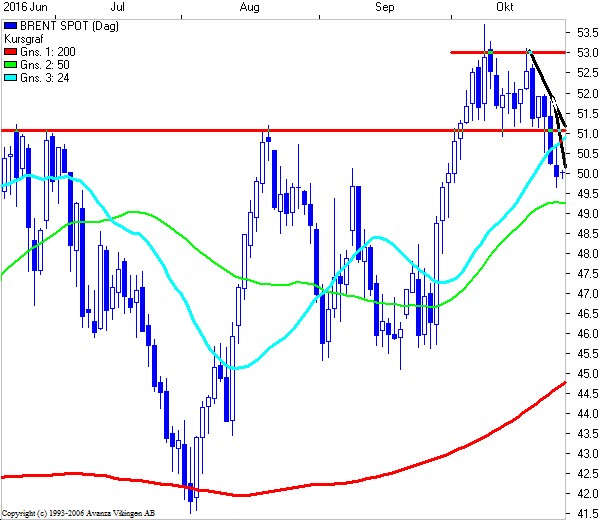Select the Gns. 2: 50 legend label
This screenshot has height=520, width=601.
click(x=45, y=65)
